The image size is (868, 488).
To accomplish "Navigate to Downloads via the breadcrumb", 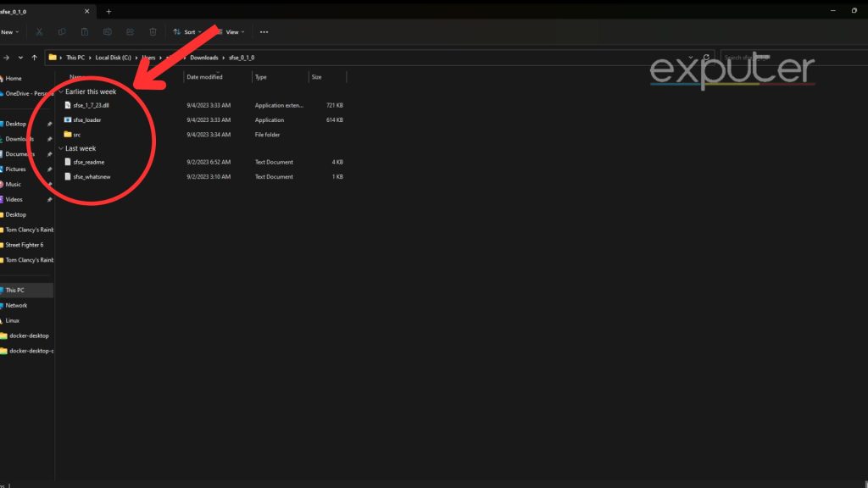I will click(203, 57).
